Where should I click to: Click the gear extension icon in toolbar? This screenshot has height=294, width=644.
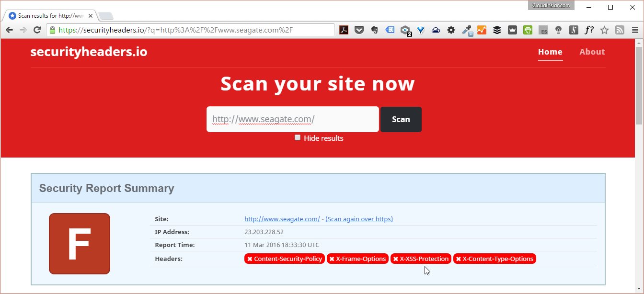pos(451,30)
